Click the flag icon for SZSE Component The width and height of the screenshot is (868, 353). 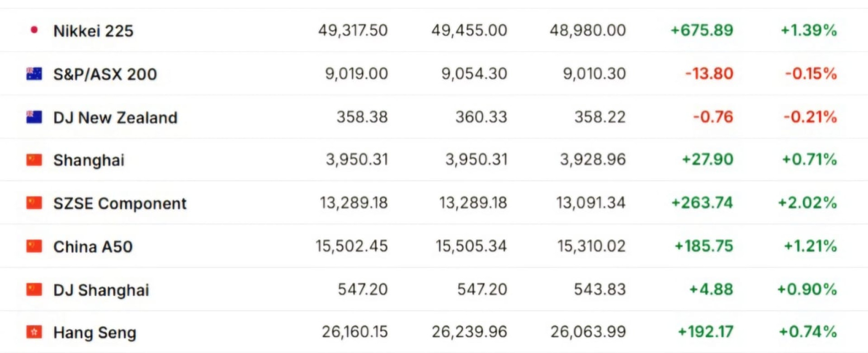click(x=34, y=203)
